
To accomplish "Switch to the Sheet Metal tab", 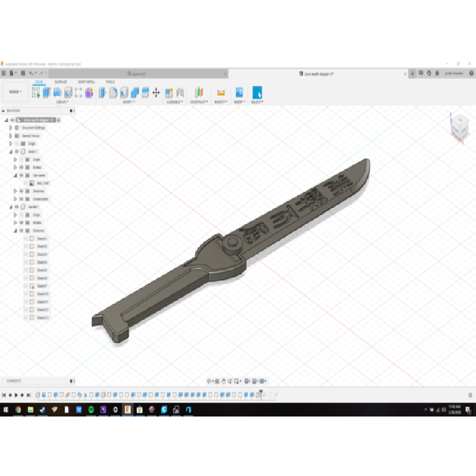I will click(86, 82).
